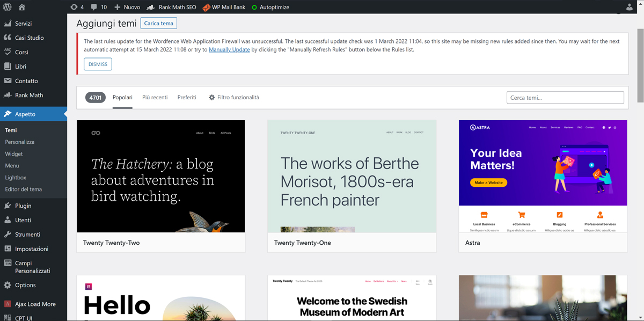Dismiss the Wordfence notice with DISMISS
The image size is (644, 321).
click(x=98, y=64)
